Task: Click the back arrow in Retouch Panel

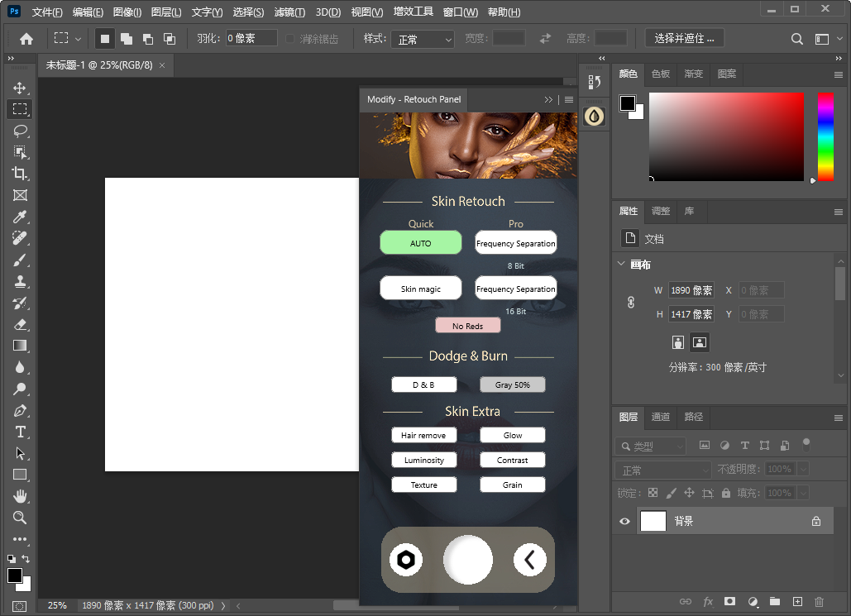Action: (529, 560)
